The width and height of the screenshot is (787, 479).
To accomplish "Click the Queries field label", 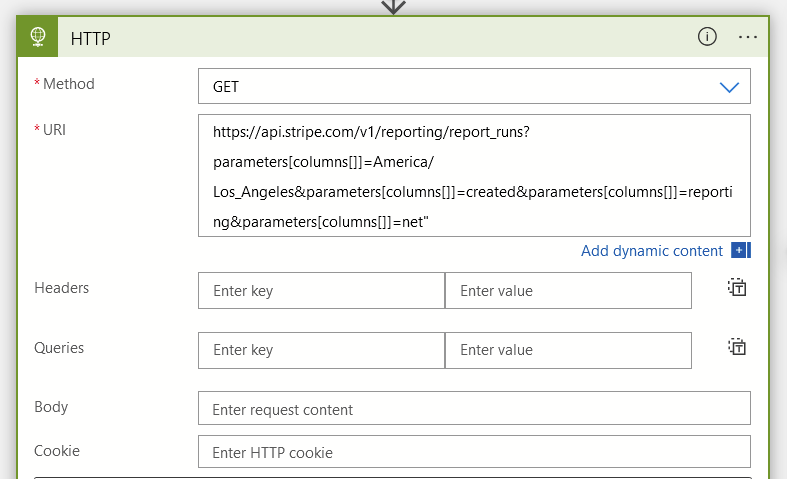I will coord(59,347).
